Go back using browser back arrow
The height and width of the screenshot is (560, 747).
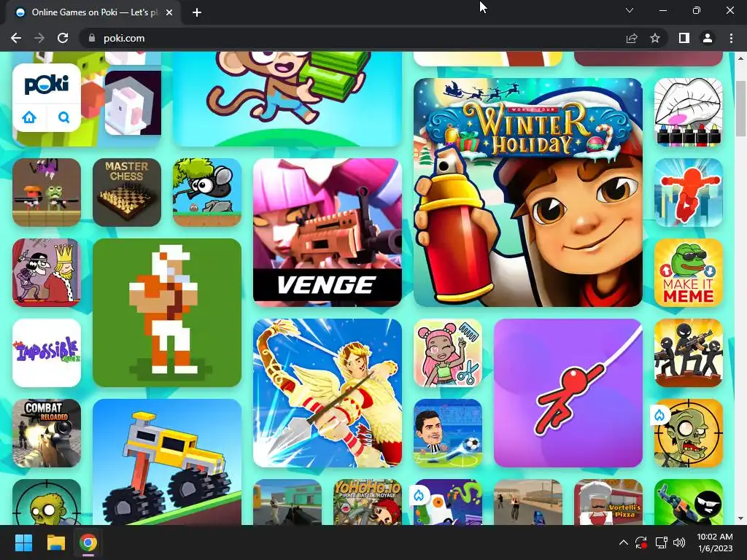click(16, 38)
